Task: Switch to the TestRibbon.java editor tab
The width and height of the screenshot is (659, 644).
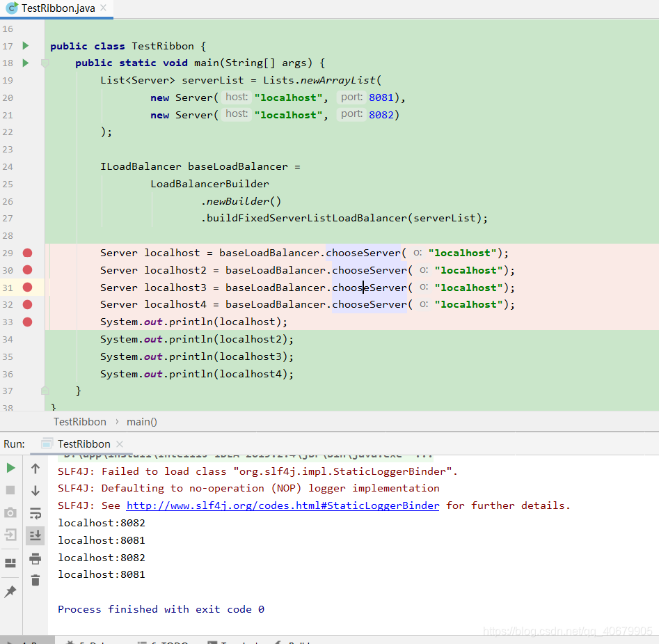Action: point(58,8)
